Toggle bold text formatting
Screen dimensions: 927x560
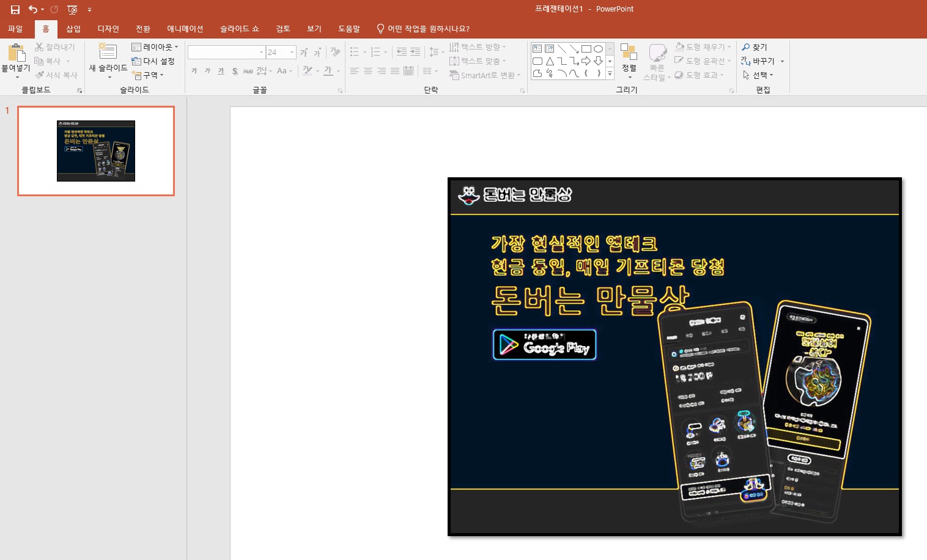click(194, 71)
